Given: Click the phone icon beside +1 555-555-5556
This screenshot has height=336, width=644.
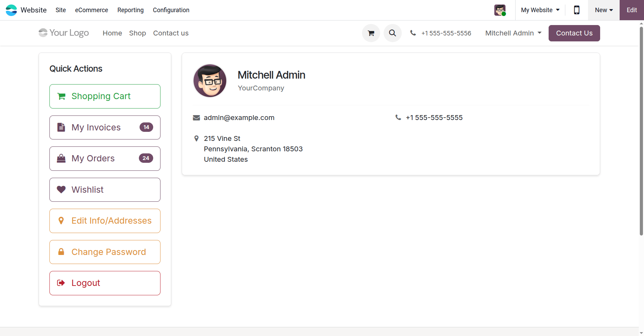Looking at the screenshot, I should point(413,33).
